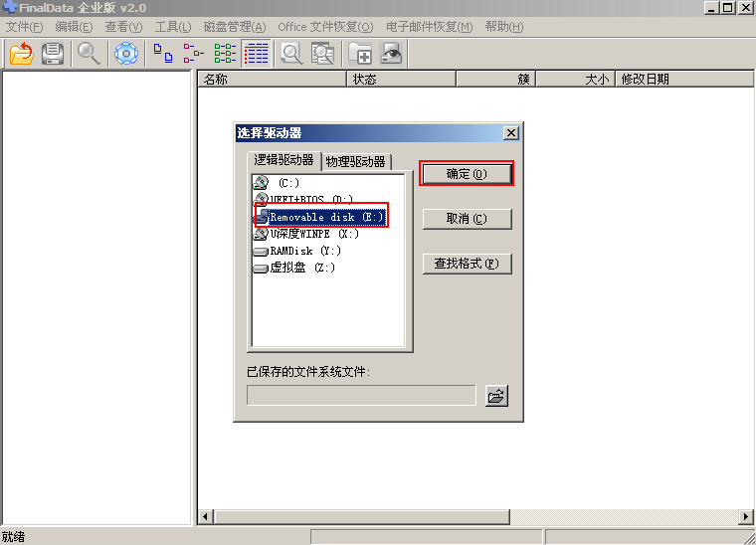Screen dimensions: 756x545
Task: Click the blue gear settings toolbar icon
Action: coord(126,53)
